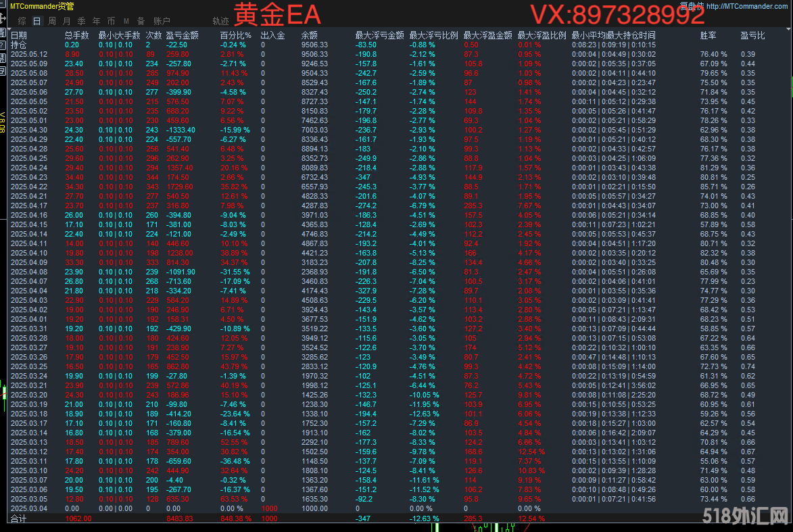Switch to the 月 monthly tab
This screenshot has height=532, width=793.
pos(67,21)
